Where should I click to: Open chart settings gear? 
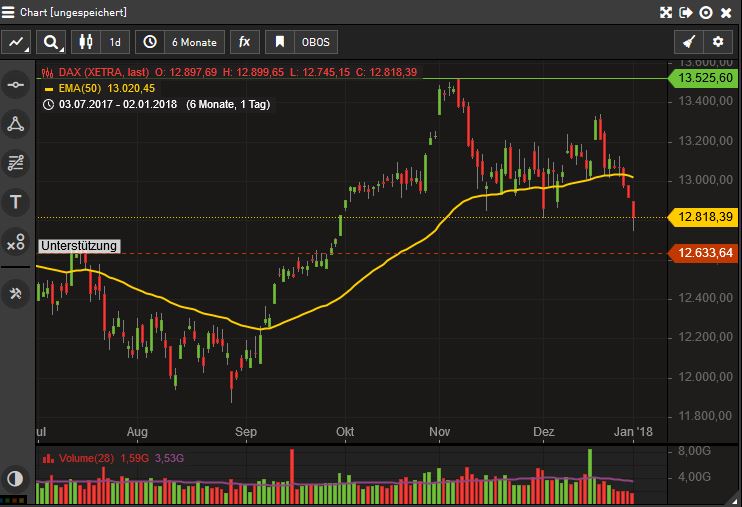coord(717,42)
